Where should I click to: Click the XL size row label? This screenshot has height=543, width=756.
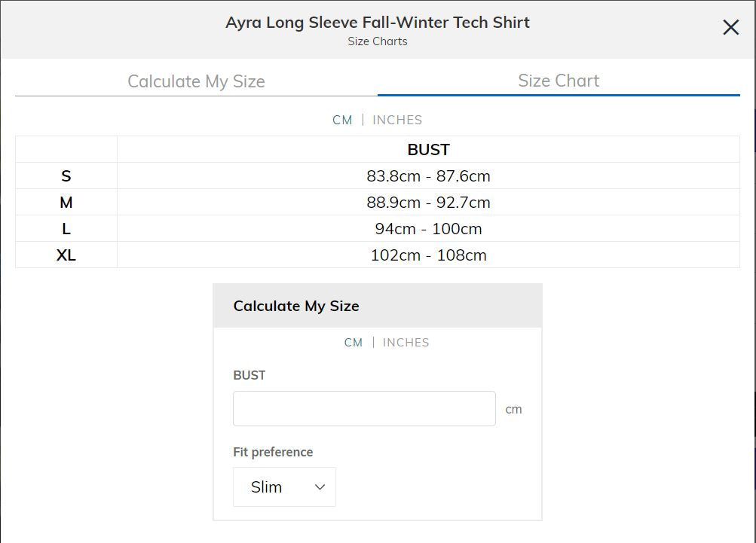coord(66,255)
